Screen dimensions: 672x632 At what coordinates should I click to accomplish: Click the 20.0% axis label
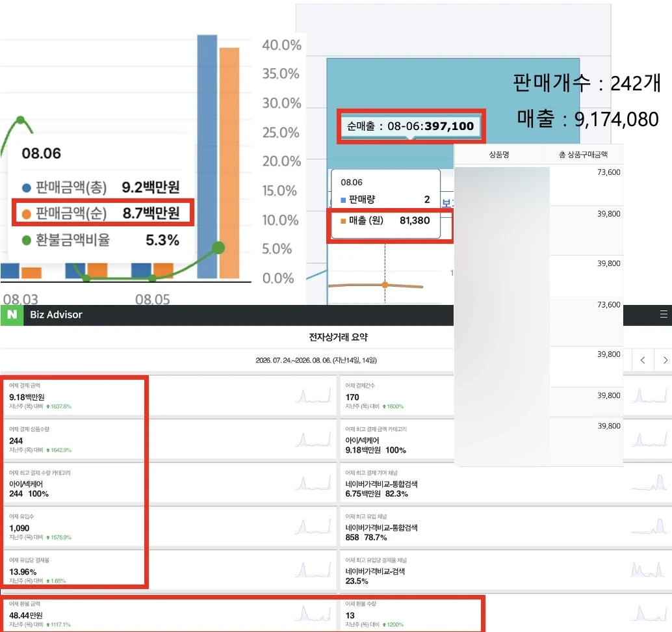coord(281,161)
